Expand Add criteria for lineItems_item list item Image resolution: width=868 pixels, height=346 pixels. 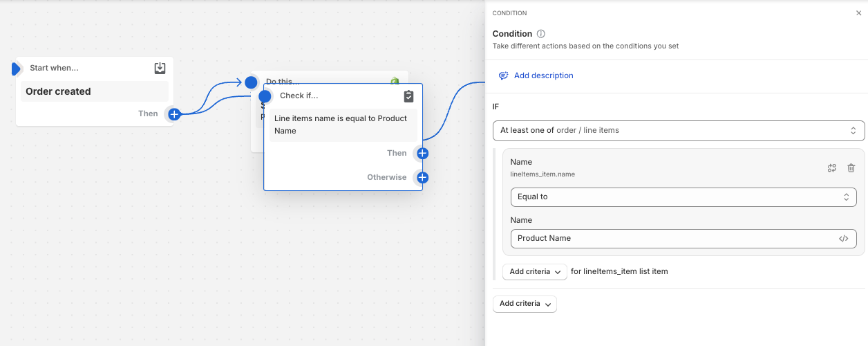click(535, 272)
